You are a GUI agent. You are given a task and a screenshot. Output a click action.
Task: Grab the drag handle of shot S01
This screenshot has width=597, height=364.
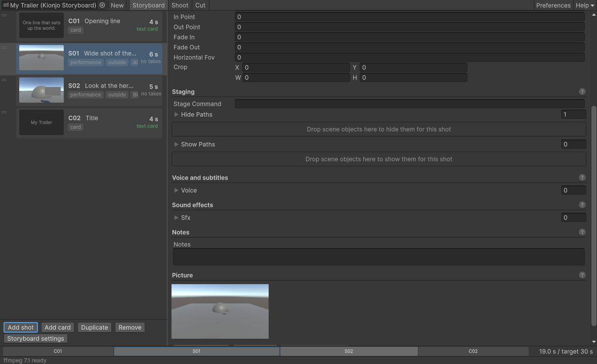coord(4,48)
